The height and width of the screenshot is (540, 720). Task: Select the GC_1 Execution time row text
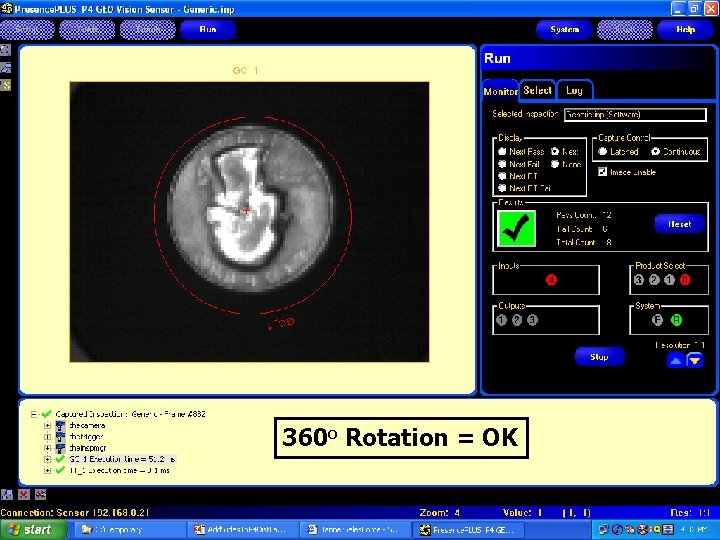[x=123, y=459]
